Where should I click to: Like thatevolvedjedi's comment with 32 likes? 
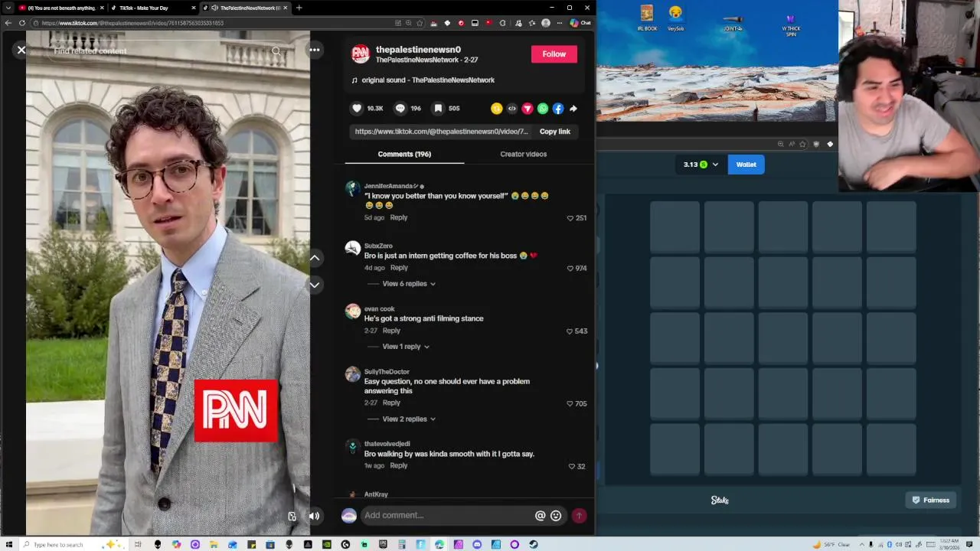point(572,467)
